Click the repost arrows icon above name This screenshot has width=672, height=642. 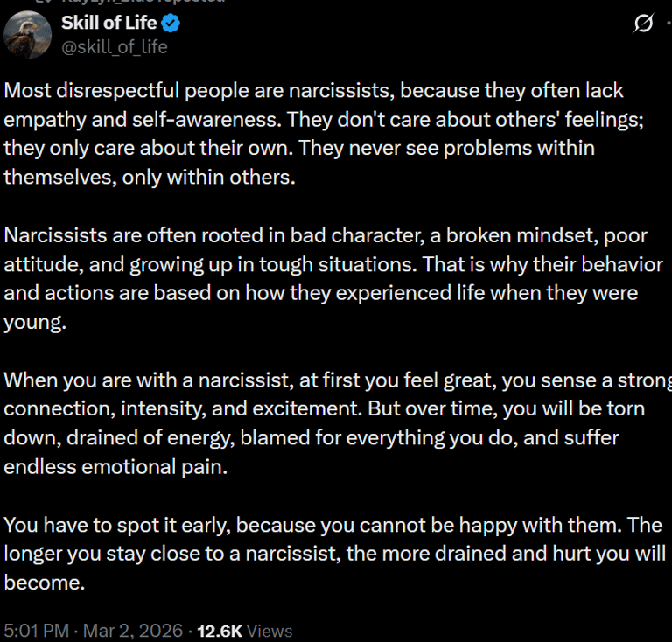click(x=43, y=1)
